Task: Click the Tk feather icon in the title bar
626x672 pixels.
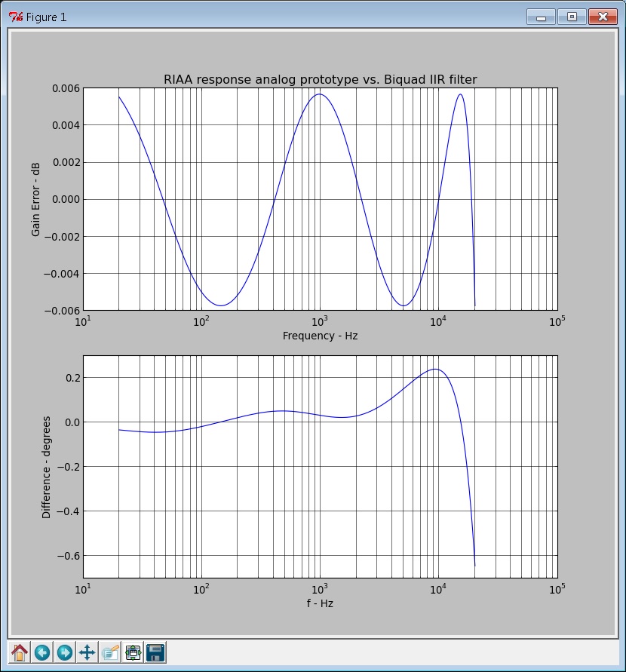Action: point(15,17)
